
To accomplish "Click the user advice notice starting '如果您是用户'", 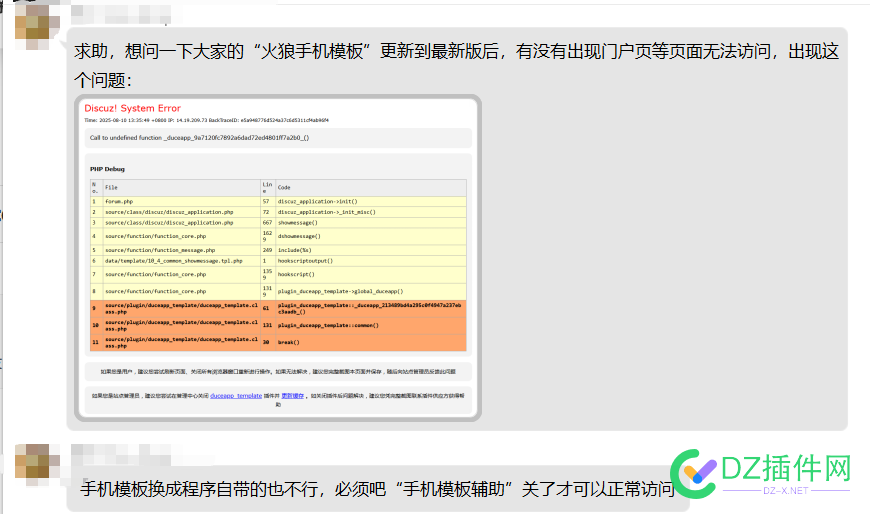I will pos(278,372).
